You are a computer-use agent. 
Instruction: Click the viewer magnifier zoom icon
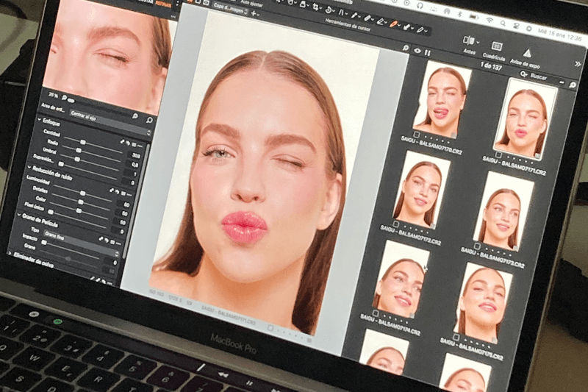pos(406,48)
